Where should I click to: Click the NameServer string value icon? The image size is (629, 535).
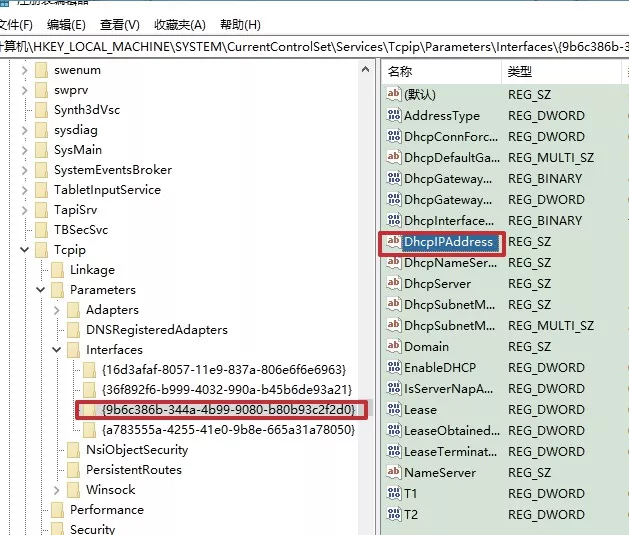[x=393, y=473]
